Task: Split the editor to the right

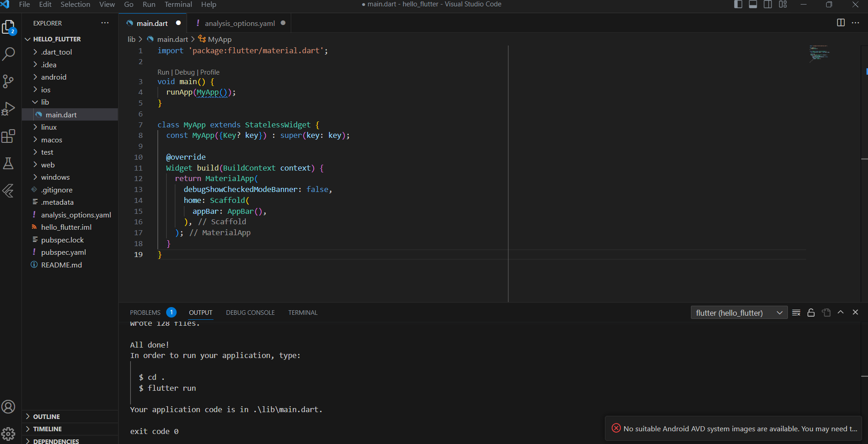Action: tap(841, 23)
